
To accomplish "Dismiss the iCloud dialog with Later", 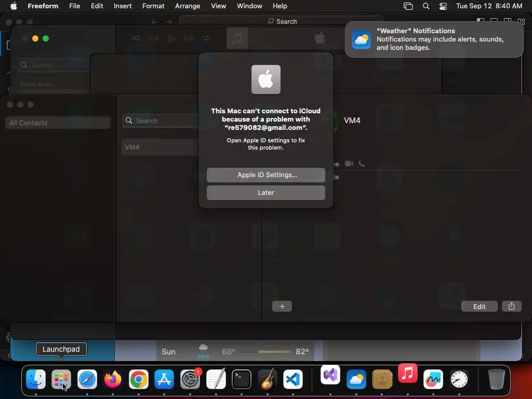I will (x=265, y=193).
